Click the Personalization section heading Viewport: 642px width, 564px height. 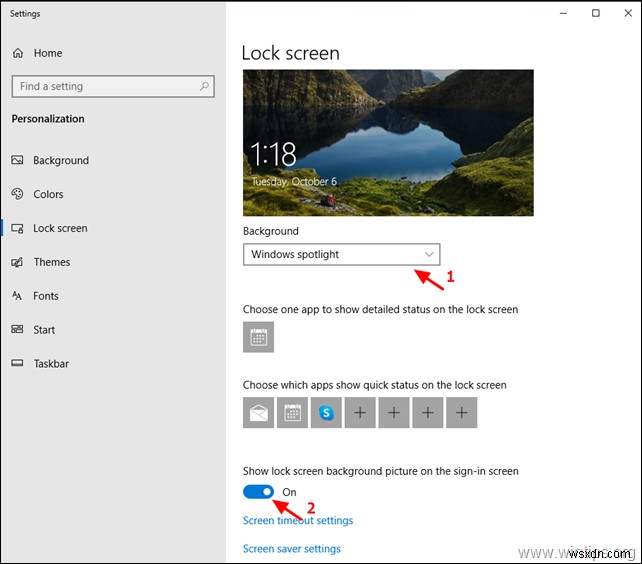click(48, 119)
